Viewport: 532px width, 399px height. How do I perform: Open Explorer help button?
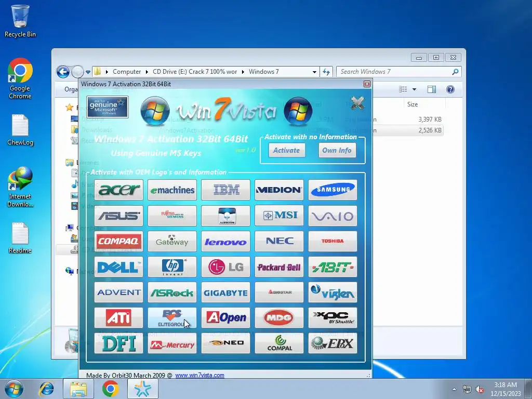[450, 89]
